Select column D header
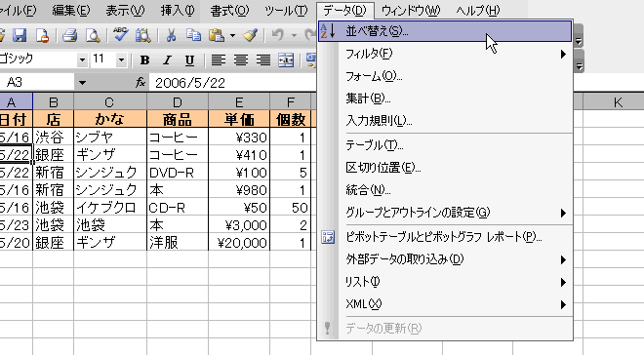Image resolution: width=644 pixels, height=355 pixels. 178,101
